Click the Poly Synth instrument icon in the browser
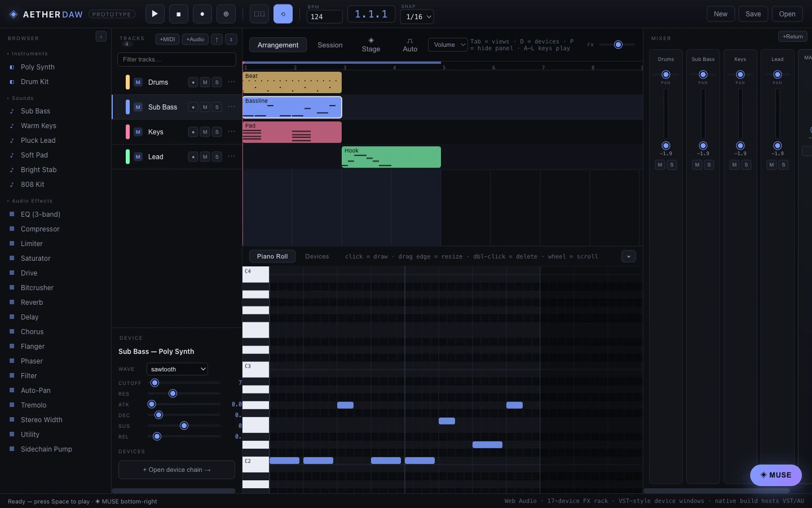The height and width of the screenshot is (508, 812). [12, 67]
